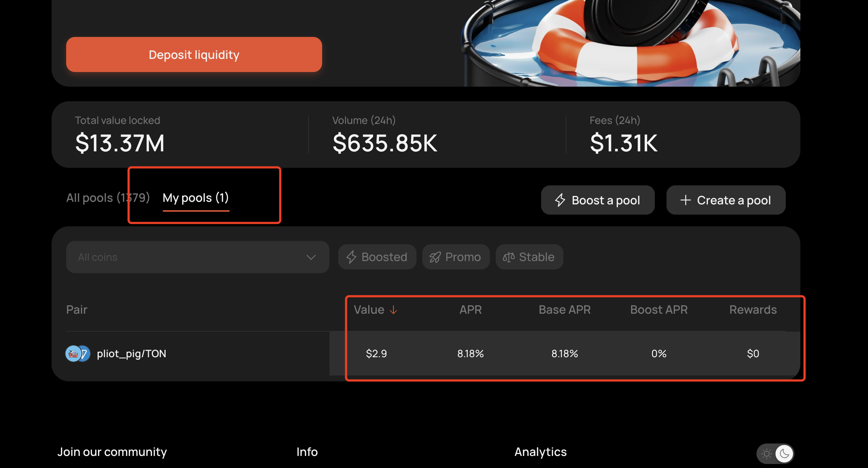Toggle the Promo pools filter
The width and height of the screenshot is (868, 468).
pyautogui.click(x=456, y=257)
